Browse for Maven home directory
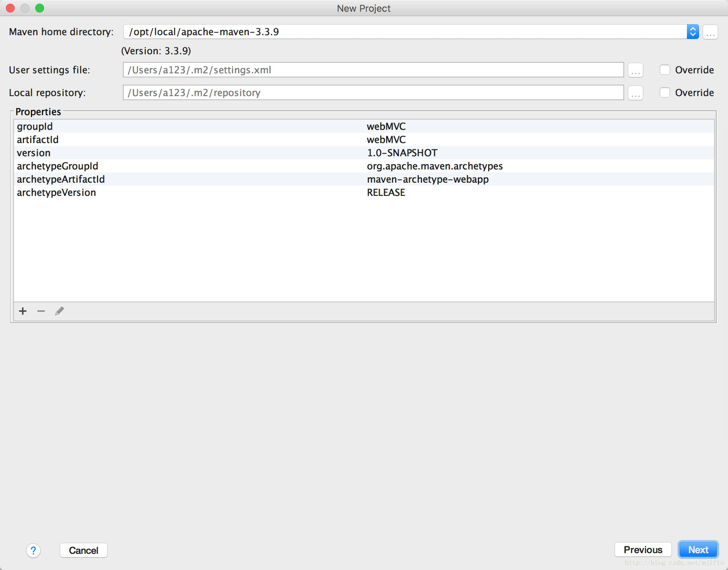 710,32
